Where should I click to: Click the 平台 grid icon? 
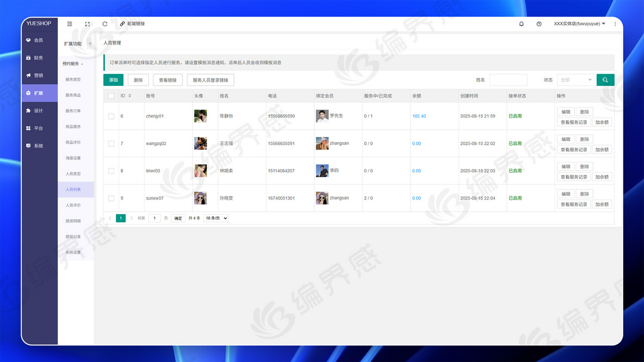click(28, 128)
